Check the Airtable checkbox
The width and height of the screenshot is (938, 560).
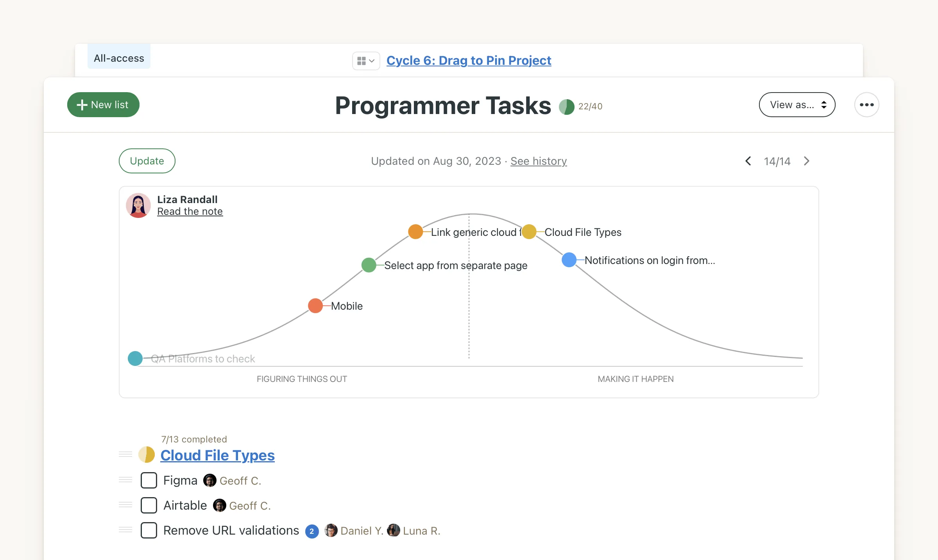click(x=149, y=505)
